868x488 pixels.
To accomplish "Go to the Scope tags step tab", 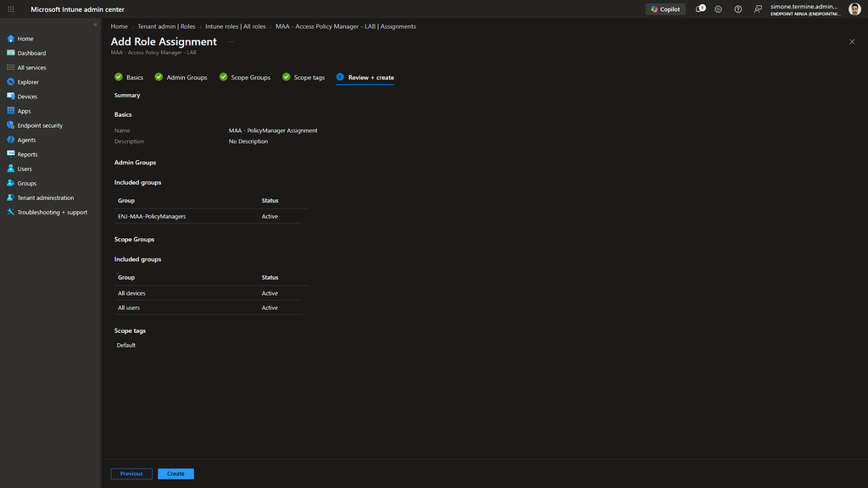I will [303, 77].
